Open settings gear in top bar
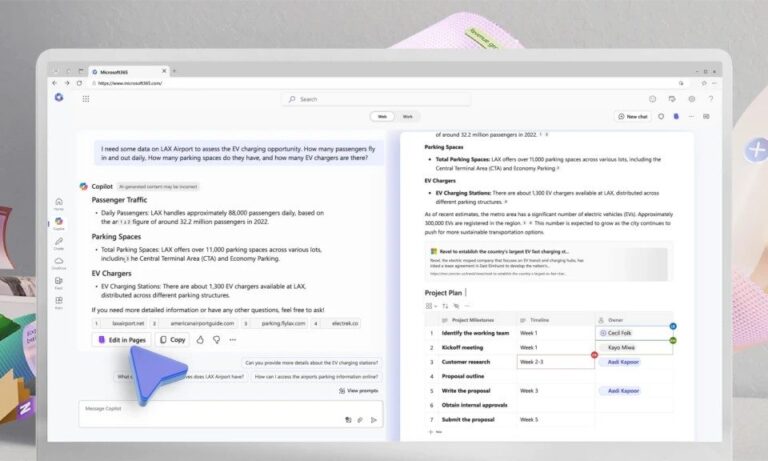 point(692,99)
